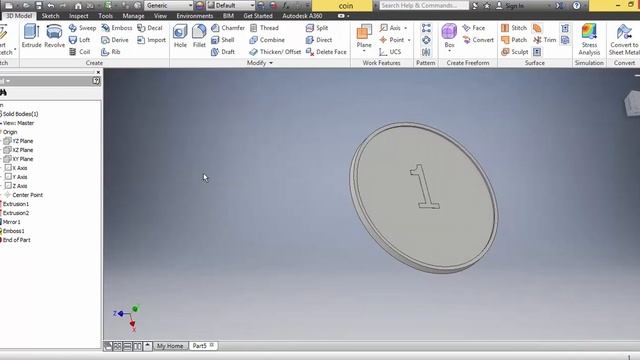Choose the Draft tool
Viewport: 640px width, 360px height.
tap(223, 52)
